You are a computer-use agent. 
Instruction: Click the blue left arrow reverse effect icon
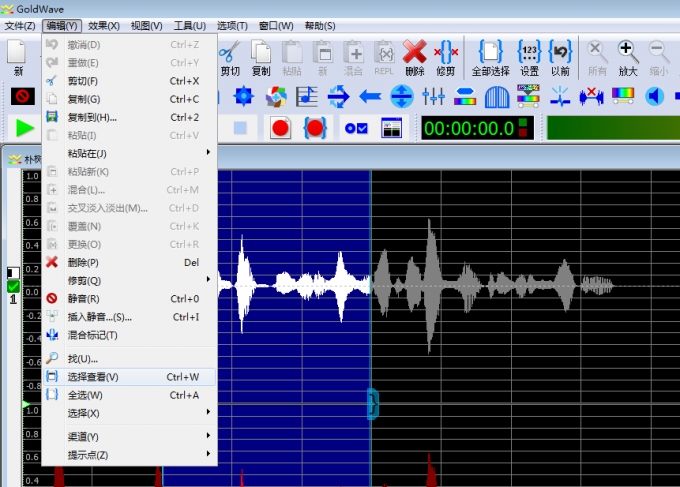coord(370,96)
